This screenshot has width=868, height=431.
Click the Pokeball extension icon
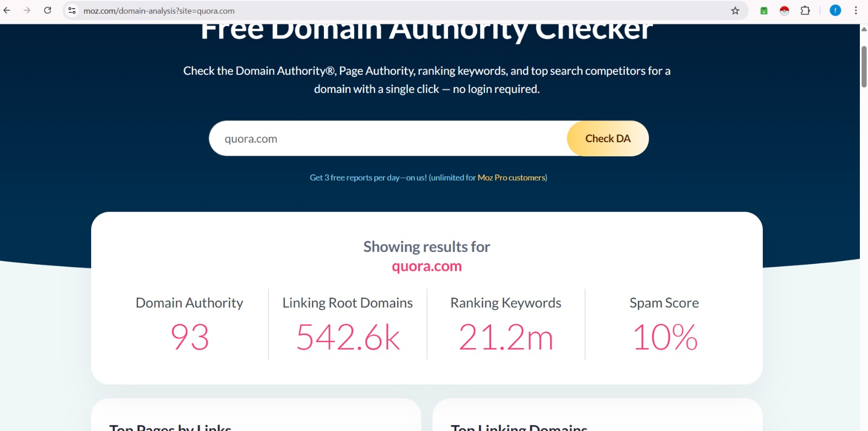pos(784,11)
